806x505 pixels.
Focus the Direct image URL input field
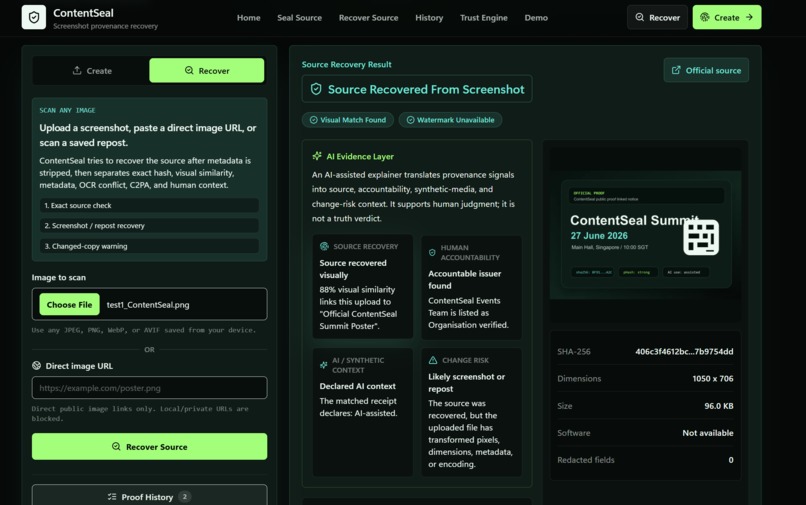(149, 388)
